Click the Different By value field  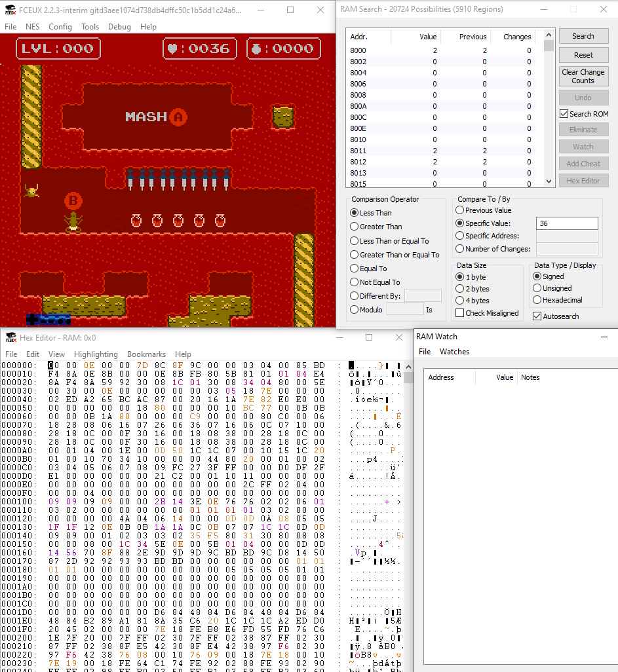pyautogui.click(x=423, y=295)
